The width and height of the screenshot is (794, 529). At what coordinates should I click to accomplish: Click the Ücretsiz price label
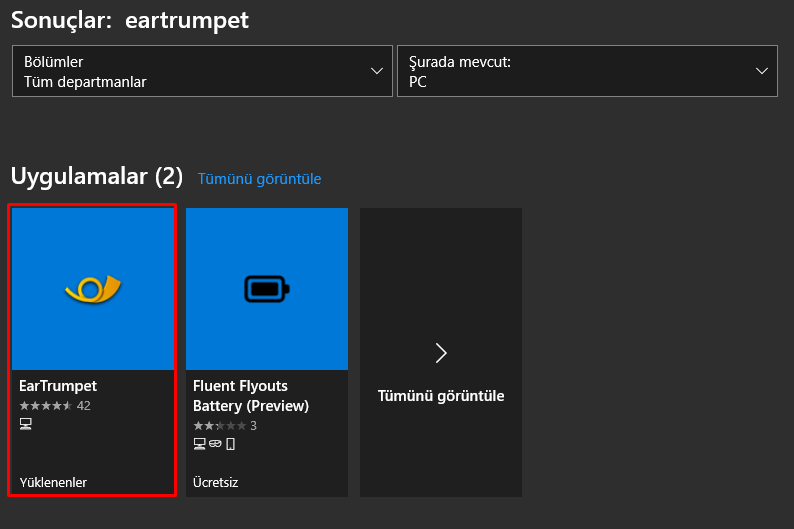pos(215,482)
